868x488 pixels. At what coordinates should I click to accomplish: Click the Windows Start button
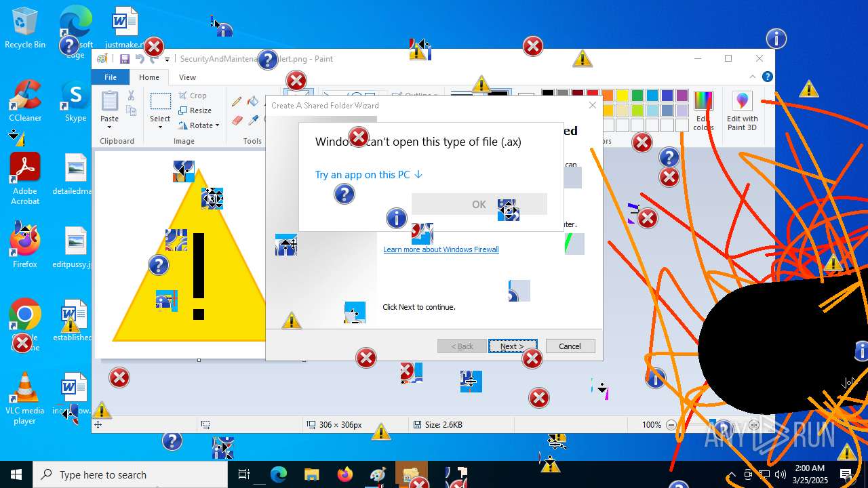click(16, 474)
